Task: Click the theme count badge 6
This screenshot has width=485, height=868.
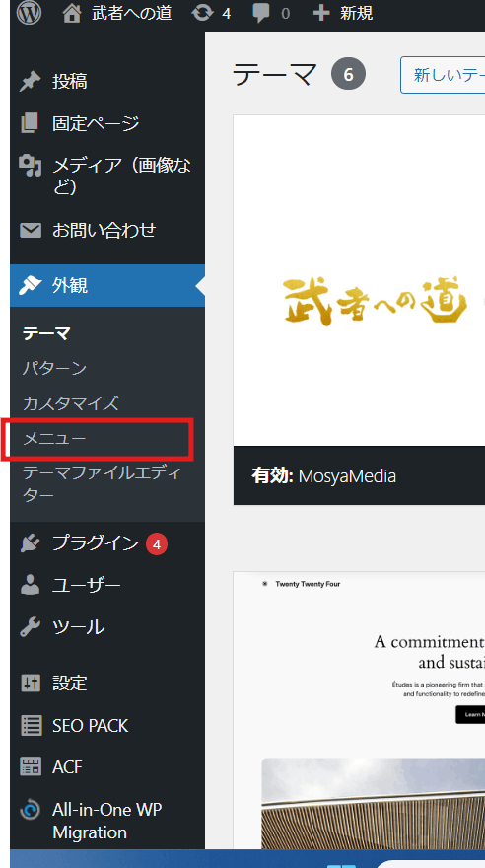Action: pos(348,75)
